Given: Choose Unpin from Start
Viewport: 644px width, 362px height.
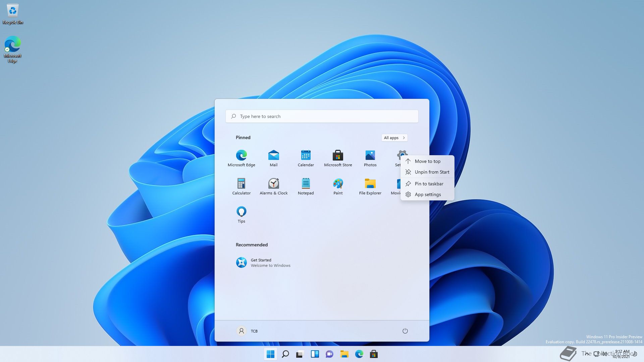Looking at the screenshot, I should (427, 172).
